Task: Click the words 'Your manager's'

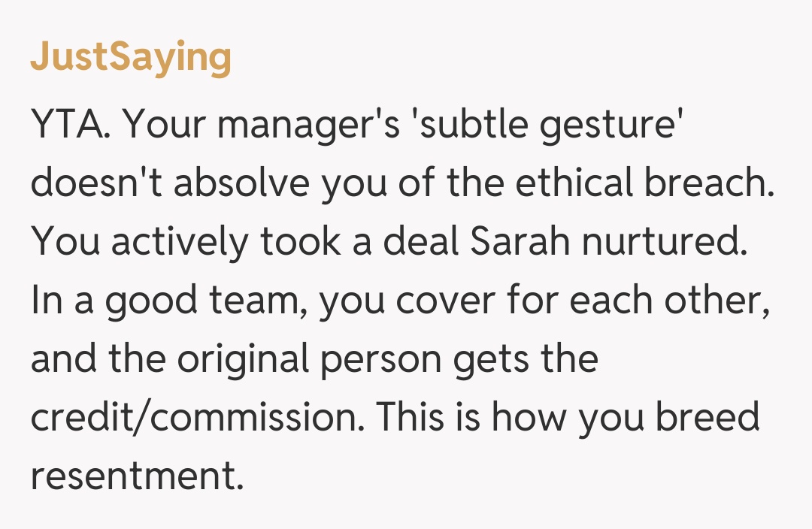Action: (262, 124)
